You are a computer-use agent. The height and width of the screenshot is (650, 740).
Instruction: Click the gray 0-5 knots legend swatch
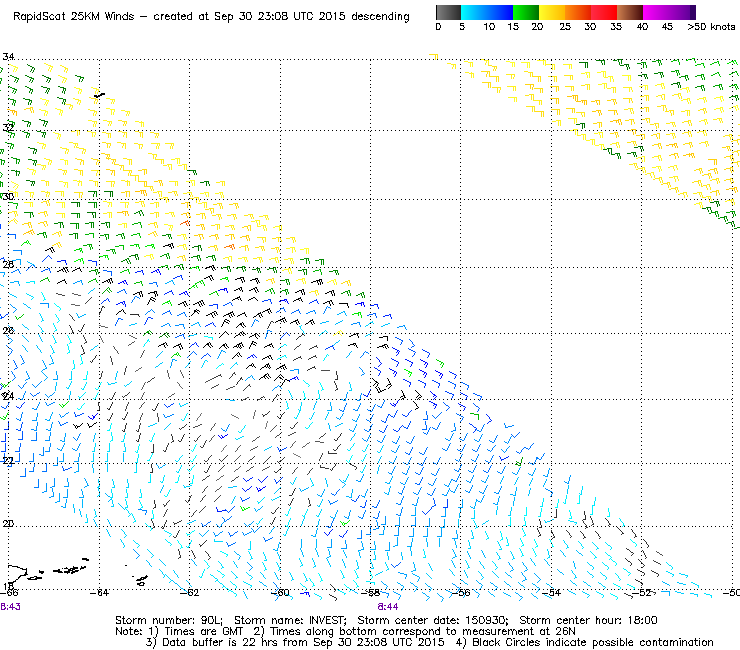click(448, 12)
